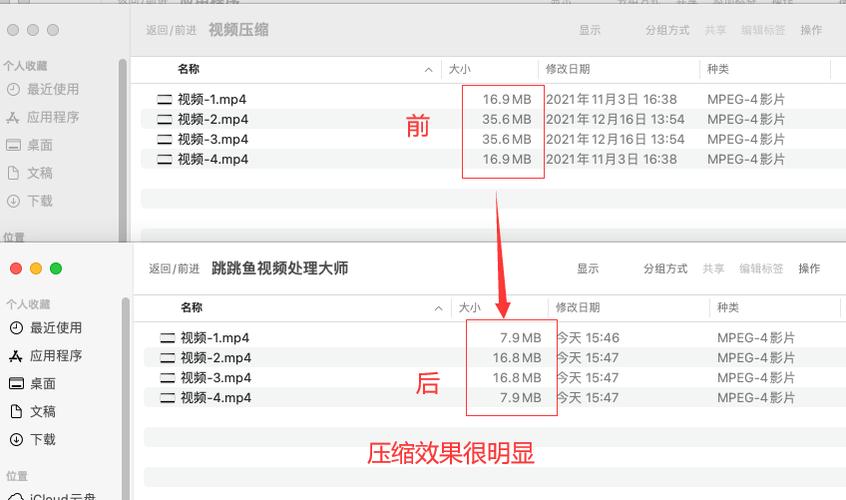Sort by 修改日期 column in 跳跳鱼视频处理大师 window
The height and width of the screenshot is (500, 846).
tap(578, 307)
